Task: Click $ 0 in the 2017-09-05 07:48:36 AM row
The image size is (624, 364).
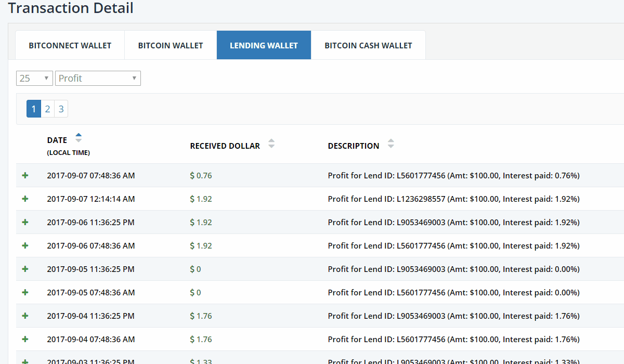Action: click(x=196, y=293)
